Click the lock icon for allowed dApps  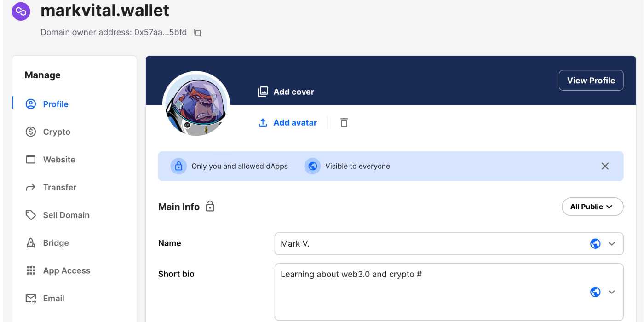(x=178, y=166)
